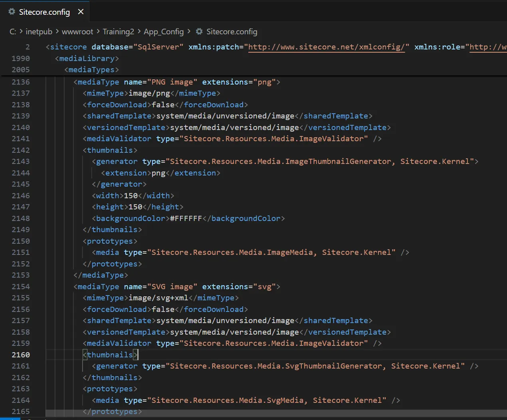Open the Training2 breadcrumb segment
The image size is (507, 420).
click(118, 32)
